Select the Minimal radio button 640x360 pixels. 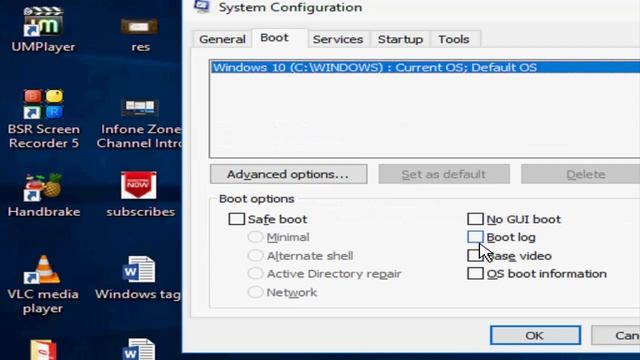coord(255,237)
